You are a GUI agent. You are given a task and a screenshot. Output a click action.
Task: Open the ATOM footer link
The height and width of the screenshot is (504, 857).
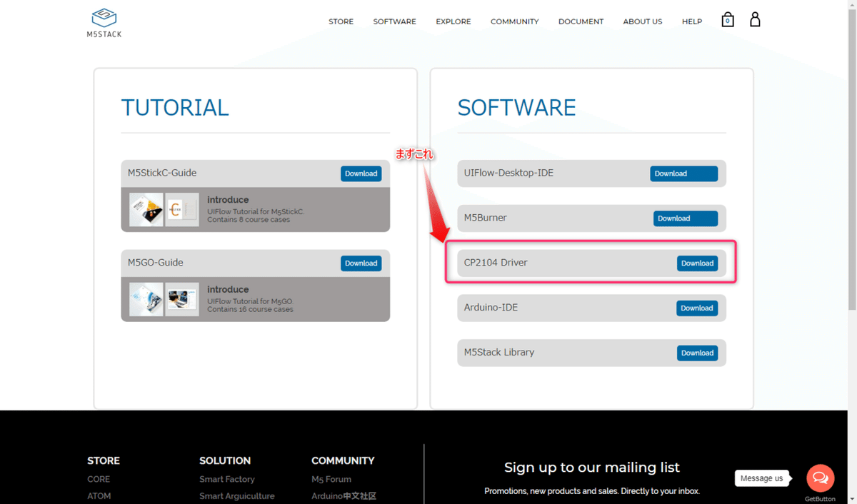99,496
